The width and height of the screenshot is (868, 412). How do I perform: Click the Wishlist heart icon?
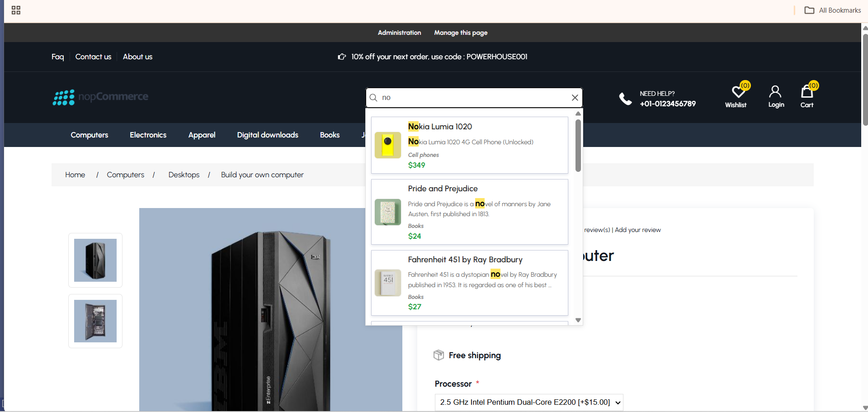click(x=737, y=92)
